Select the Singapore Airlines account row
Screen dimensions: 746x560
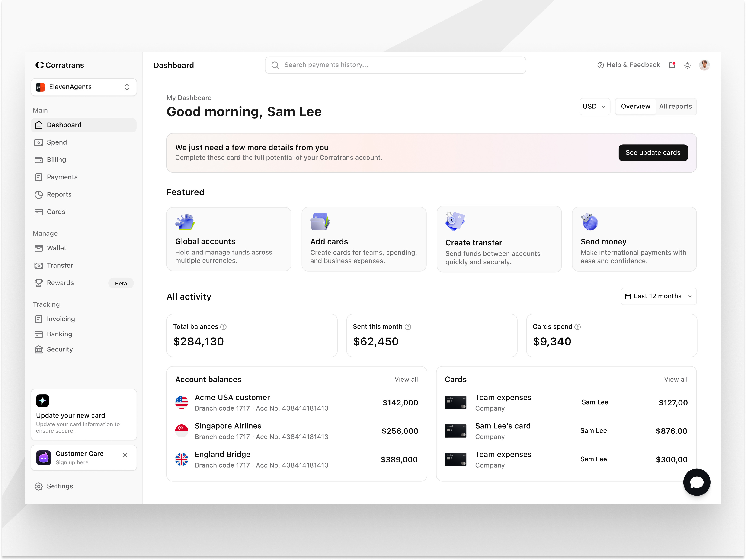(x=296, y=431)
